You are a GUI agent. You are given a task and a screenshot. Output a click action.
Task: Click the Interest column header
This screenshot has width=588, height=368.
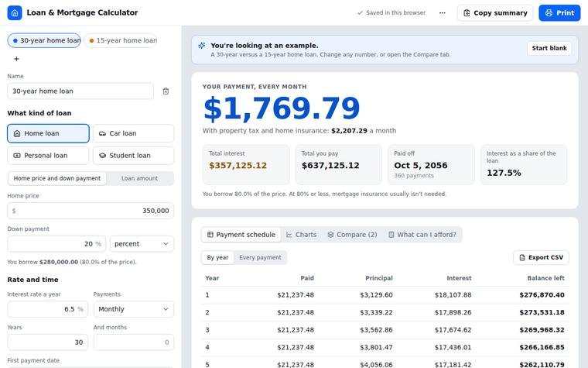coord(459,278)
